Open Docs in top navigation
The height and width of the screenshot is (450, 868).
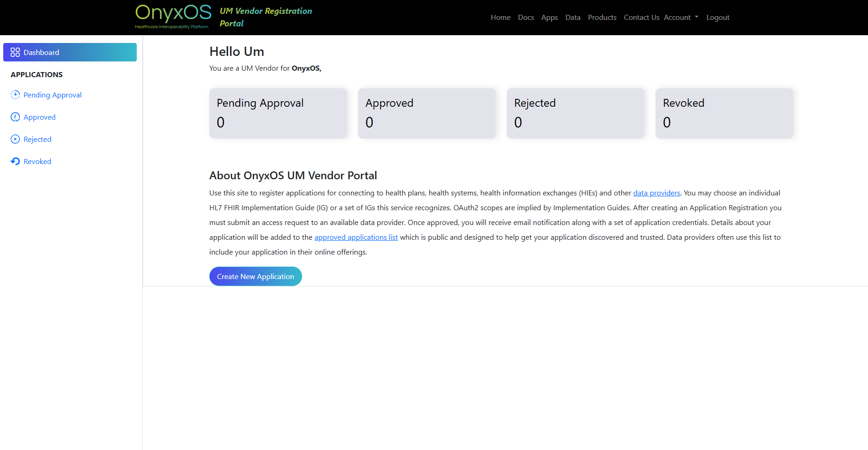[526, 17]
